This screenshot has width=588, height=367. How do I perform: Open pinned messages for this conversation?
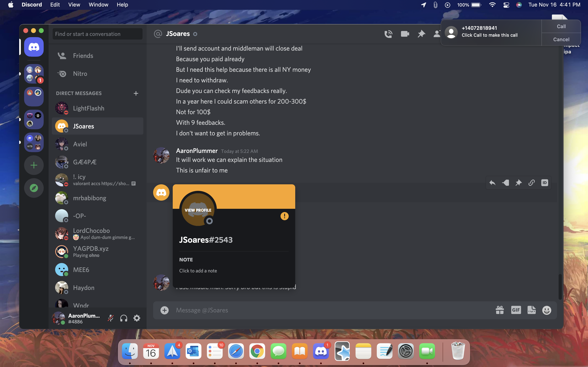pos(421,34)
